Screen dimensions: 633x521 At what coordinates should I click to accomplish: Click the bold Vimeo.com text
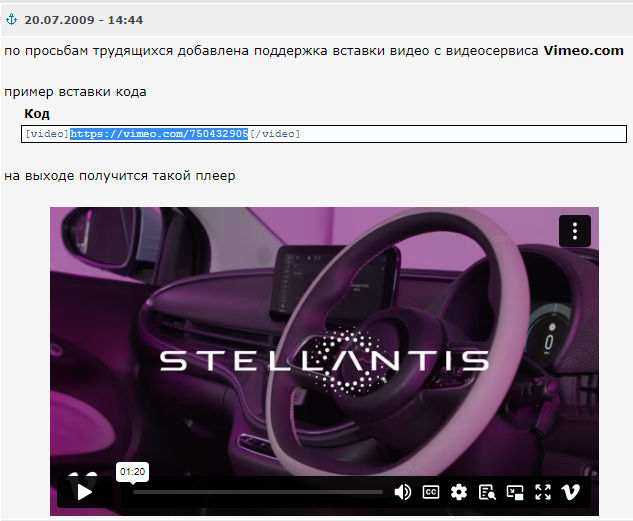coord(583,50)
